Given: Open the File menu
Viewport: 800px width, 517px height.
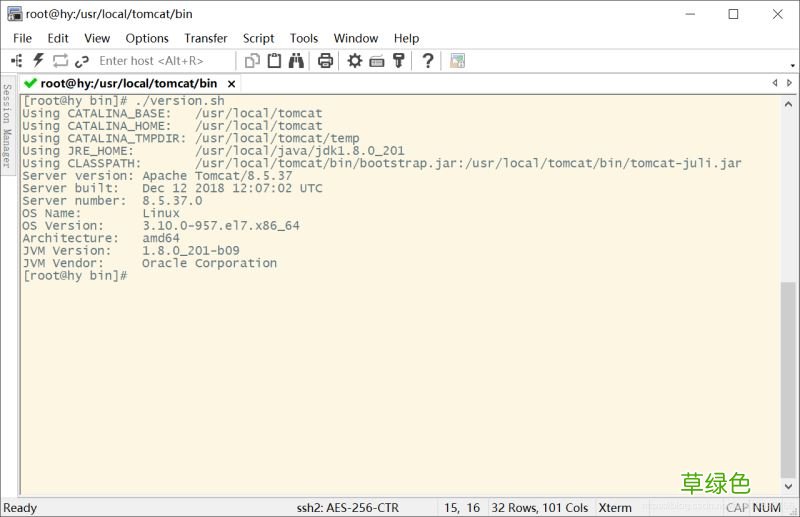Looking at the screenshot, I should coord(22,38).
